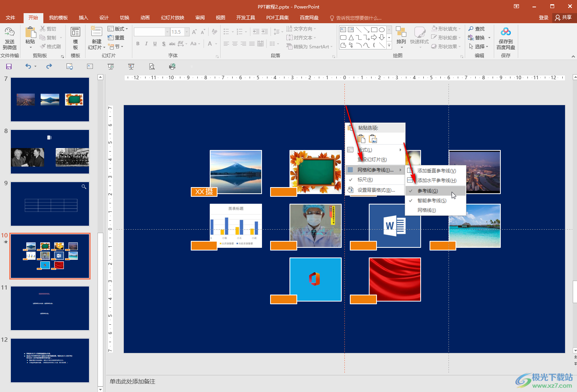Screen dimensions: 577x392
Task: Select 添加垂直参考线(V) from submenu
Action: tap(437, 171)
